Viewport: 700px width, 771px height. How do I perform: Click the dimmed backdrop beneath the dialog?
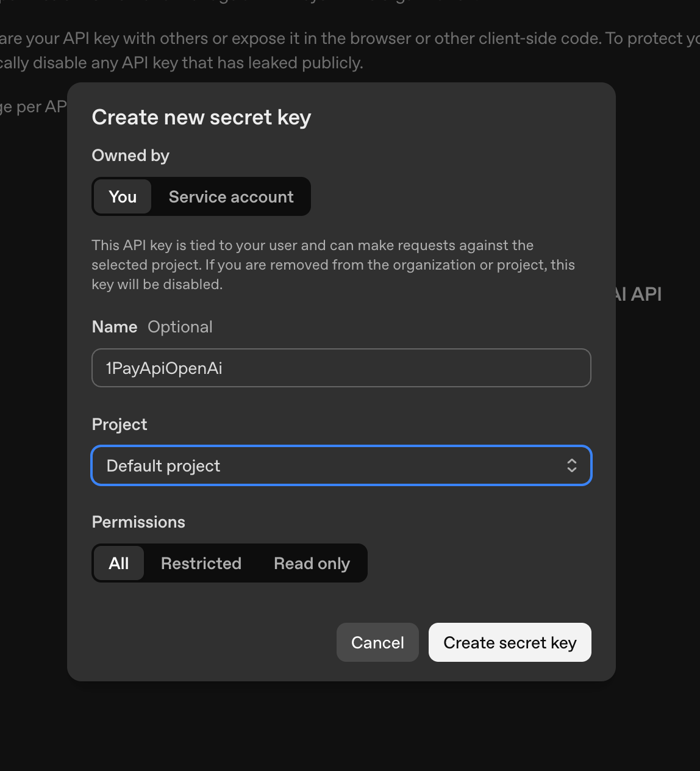[x=350, y=727]
